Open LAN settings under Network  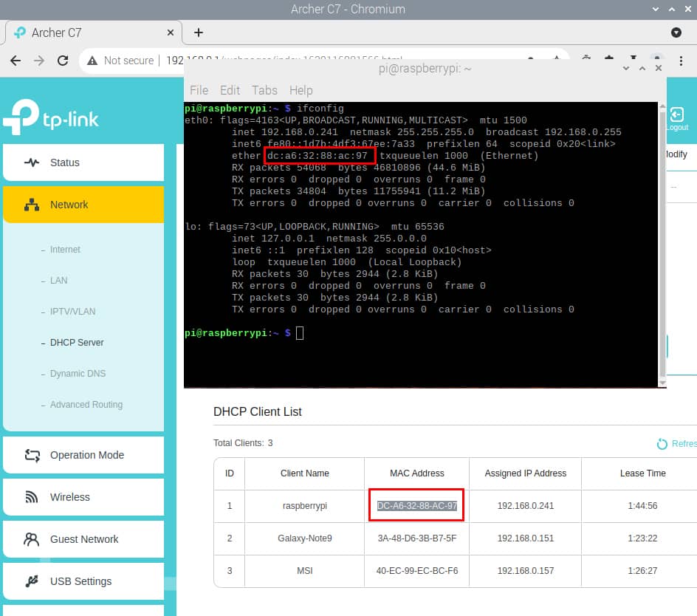pos(58,281)
